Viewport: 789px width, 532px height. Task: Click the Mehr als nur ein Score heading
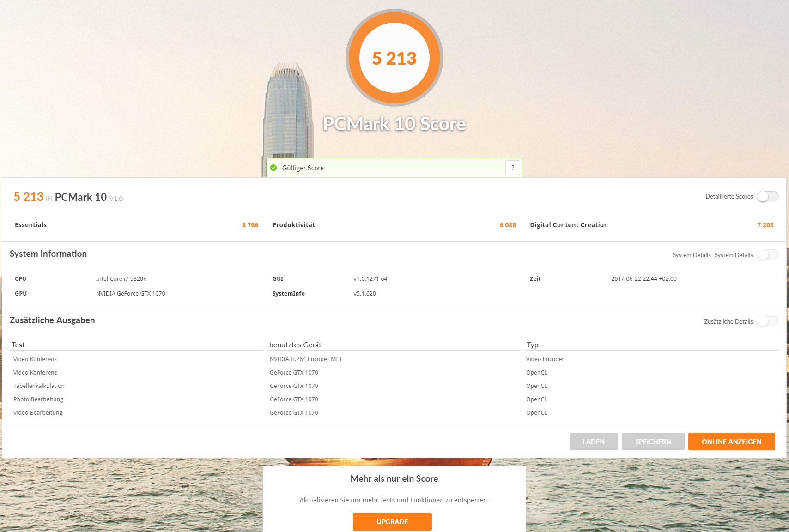coord(394,479)
